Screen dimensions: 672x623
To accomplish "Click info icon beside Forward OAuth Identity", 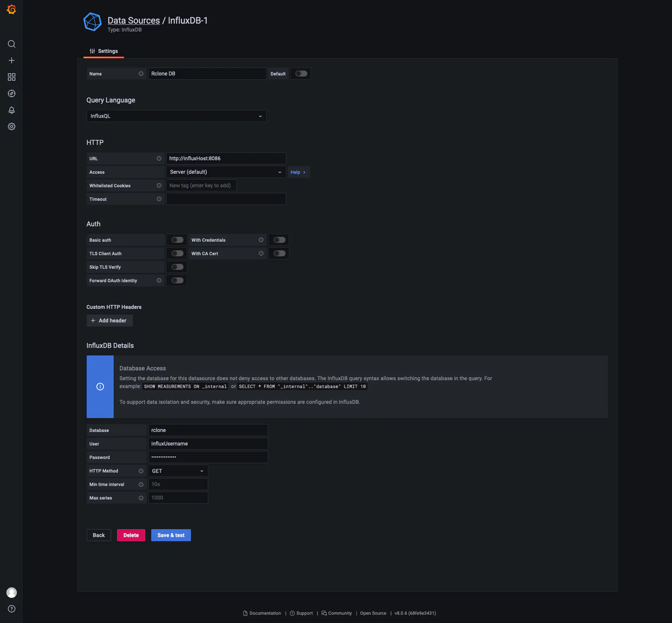I will 159,280.
